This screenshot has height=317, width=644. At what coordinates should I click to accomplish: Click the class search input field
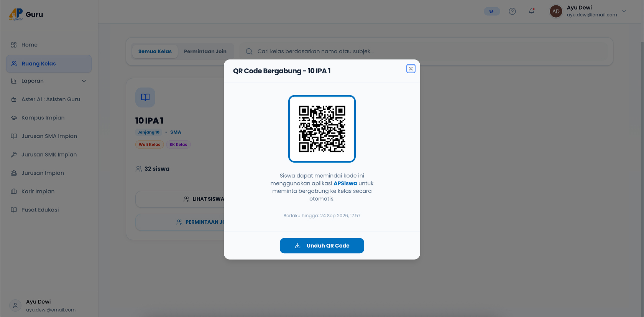(424, 51)
